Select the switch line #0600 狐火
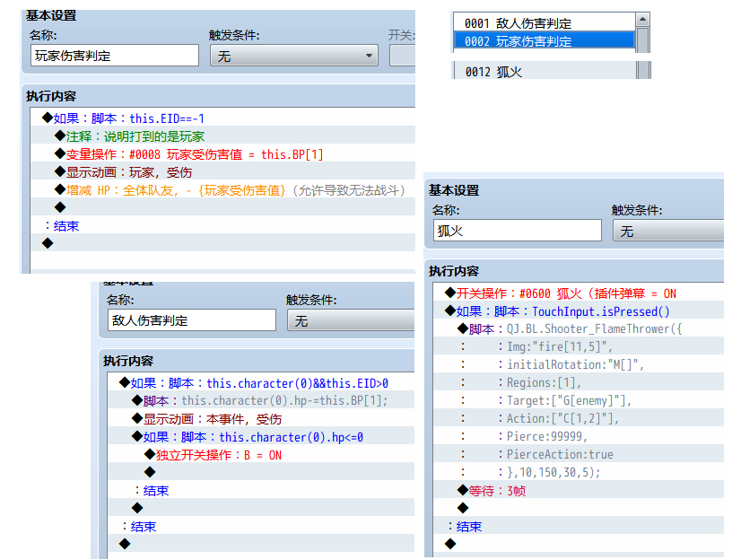Screen dimensions: 732x560 tap(579, 293)
